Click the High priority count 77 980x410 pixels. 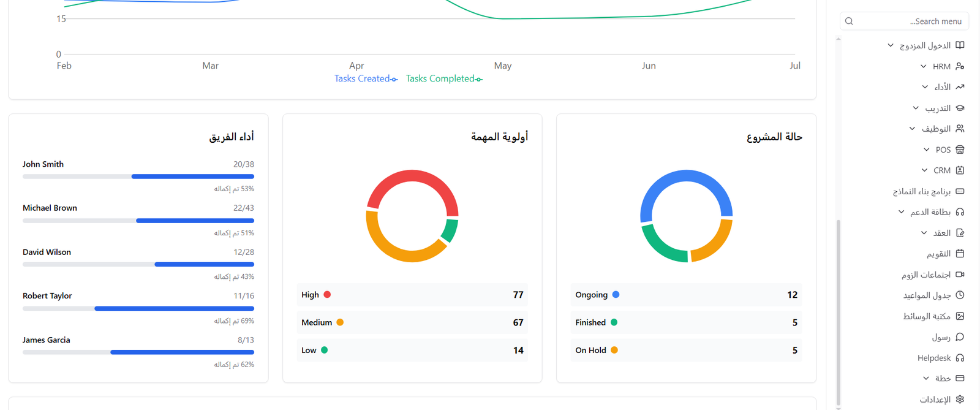pyautogui.click(x=518, y=295)
